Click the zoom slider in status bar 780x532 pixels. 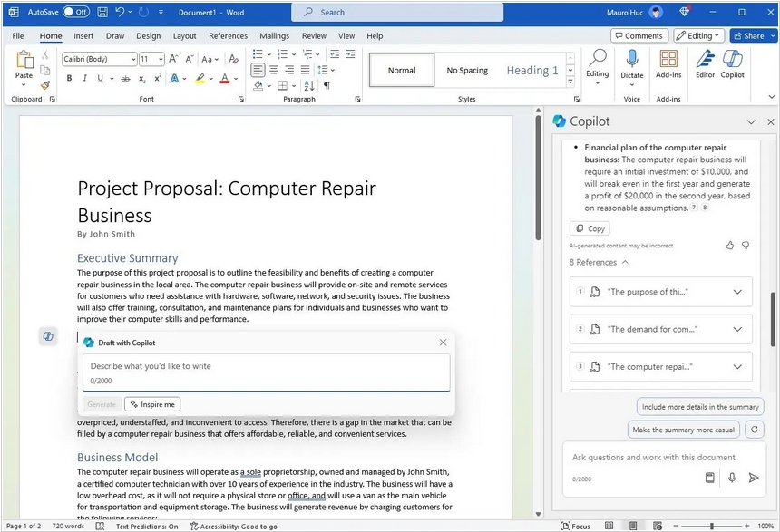[x=712, y=526]
